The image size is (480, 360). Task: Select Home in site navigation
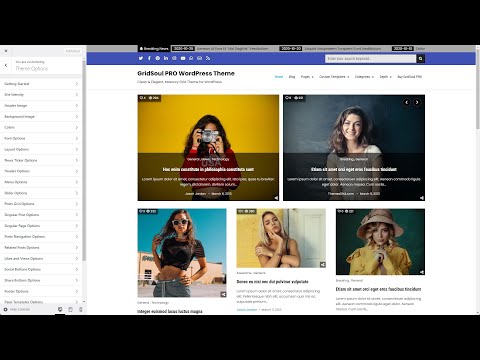[x=279, y=77]
